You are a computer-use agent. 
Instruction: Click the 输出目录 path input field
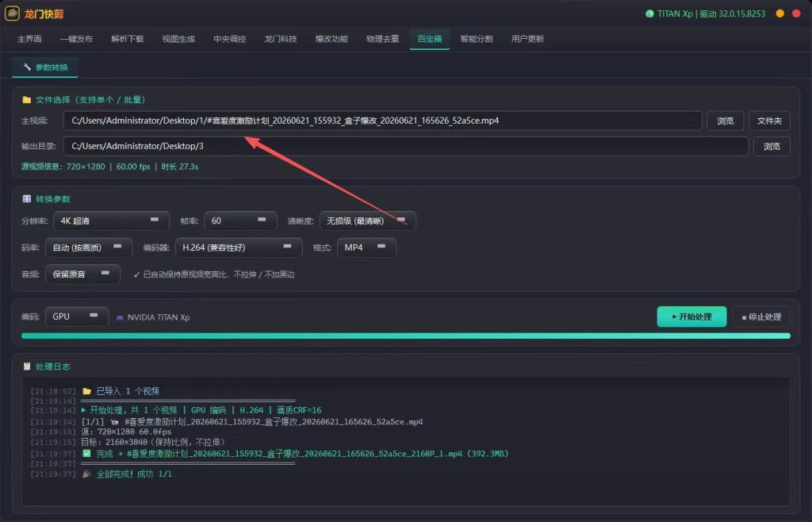click(405, 146)
